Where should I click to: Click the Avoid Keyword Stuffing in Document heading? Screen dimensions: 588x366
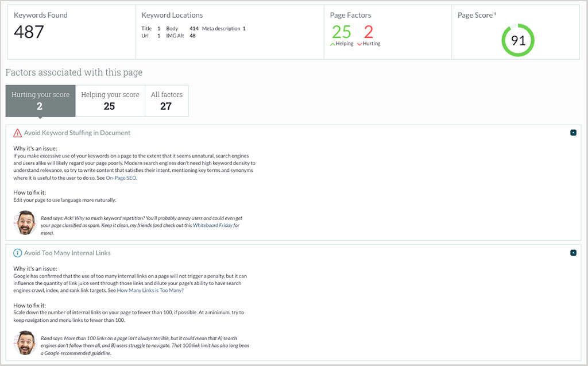78,133
